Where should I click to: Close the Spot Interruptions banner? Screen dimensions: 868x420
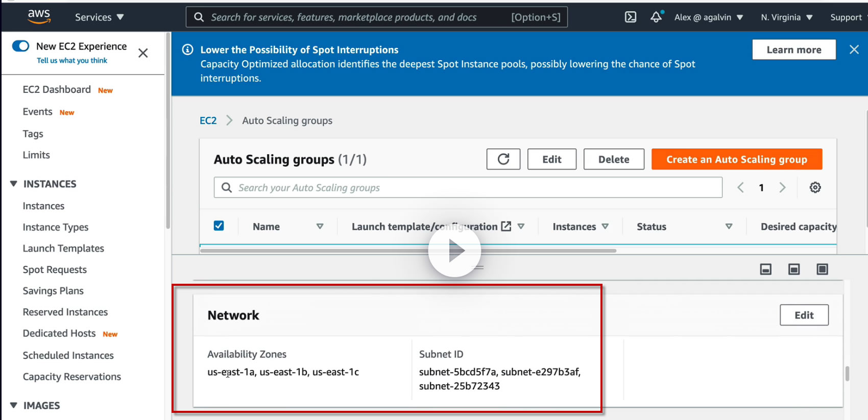point(854,50)
